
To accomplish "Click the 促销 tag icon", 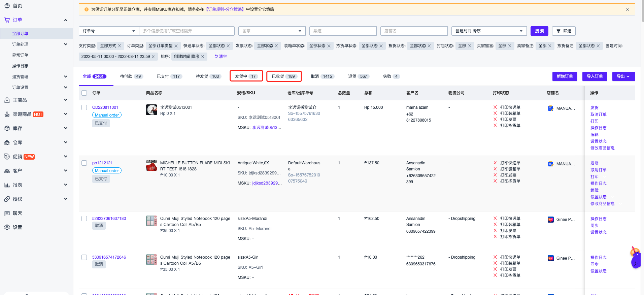I will click(x=7, y=157).
